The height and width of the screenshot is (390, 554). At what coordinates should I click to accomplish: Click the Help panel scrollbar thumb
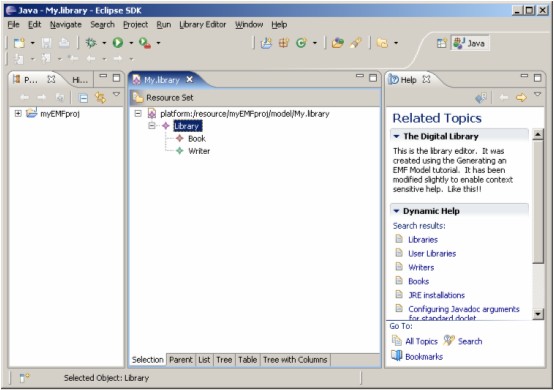(538, 202)
